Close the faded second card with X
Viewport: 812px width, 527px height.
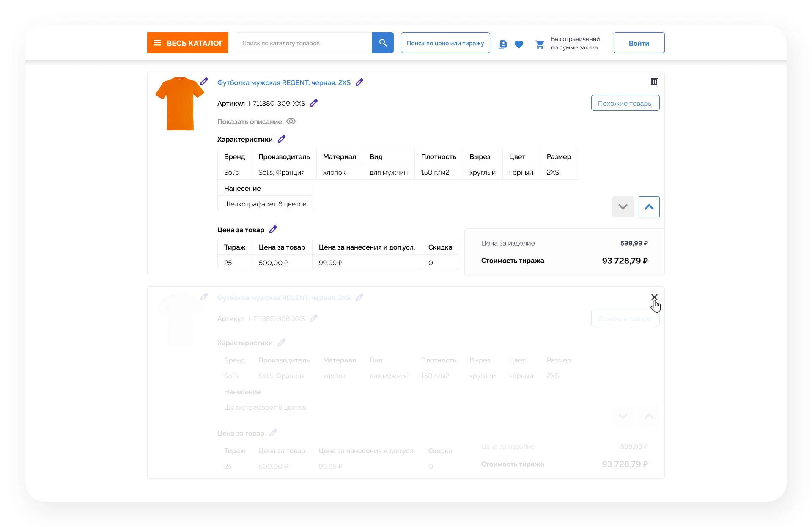click(654, 297)
